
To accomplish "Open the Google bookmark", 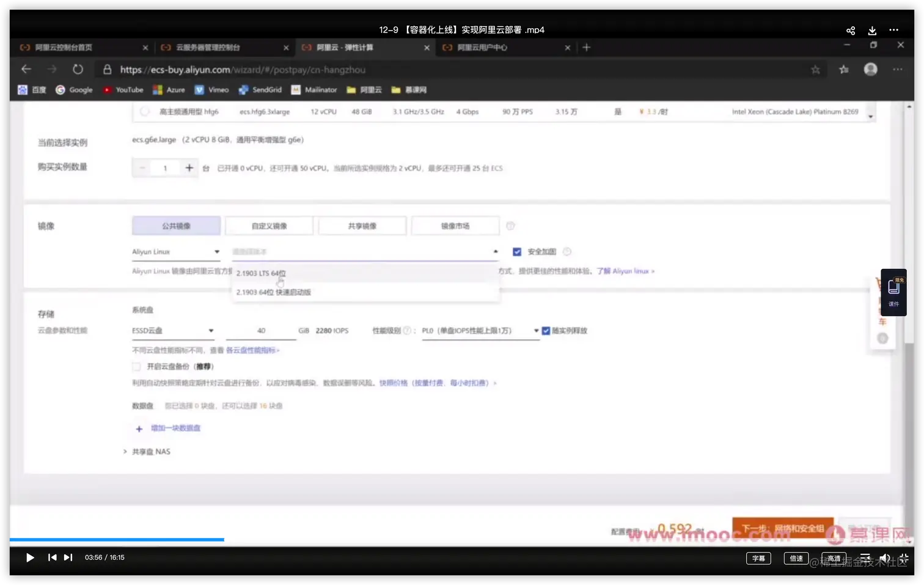I will coord(74,90).
